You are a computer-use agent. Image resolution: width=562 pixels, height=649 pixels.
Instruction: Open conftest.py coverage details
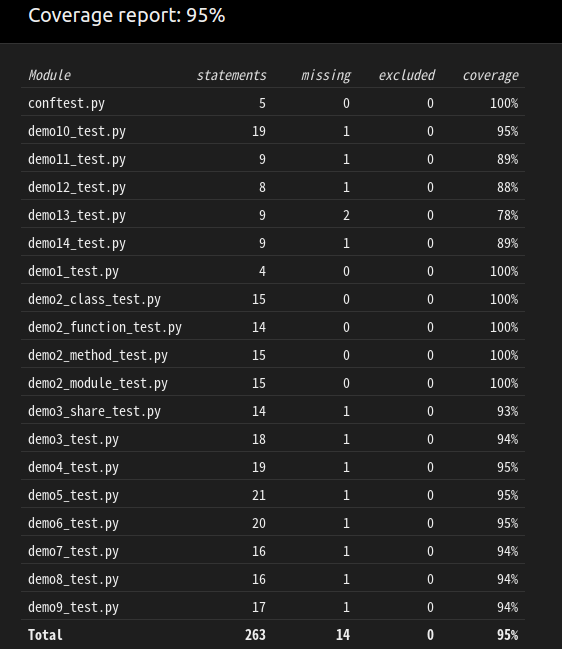coord(66,103)
